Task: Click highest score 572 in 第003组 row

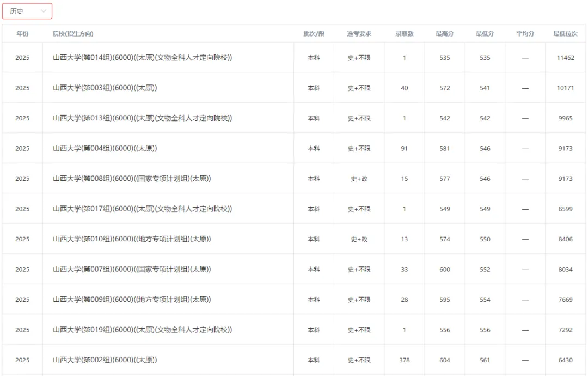Action: coord(445,88)
